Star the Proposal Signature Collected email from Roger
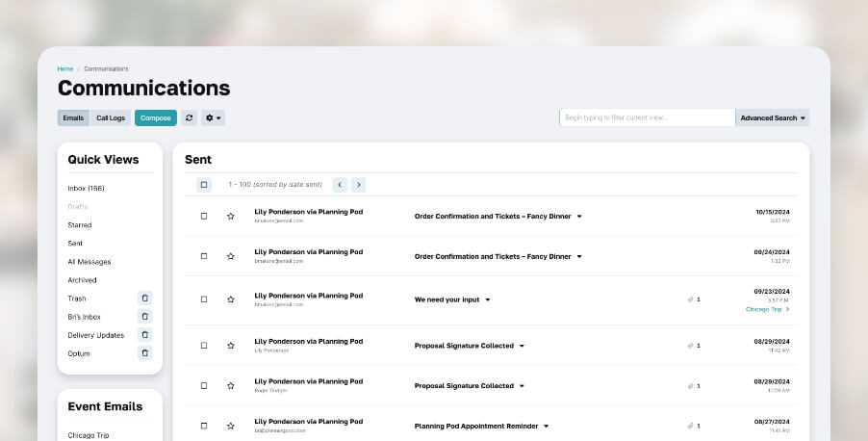 (x=231, y=385)
